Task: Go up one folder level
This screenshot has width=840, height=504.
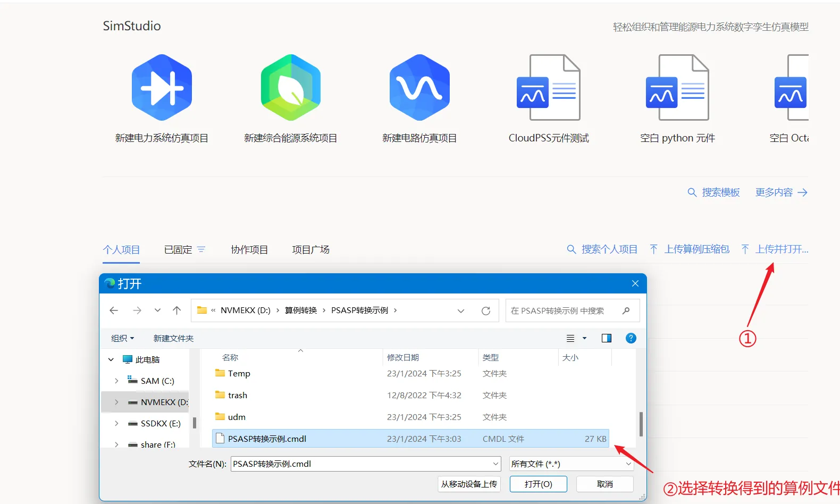Action: click(177, 310)
